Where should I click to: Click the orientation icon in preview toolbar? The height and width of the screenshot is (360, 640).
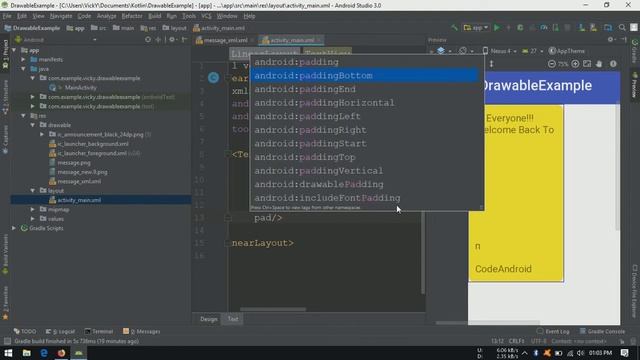click(x=462, y=51)
